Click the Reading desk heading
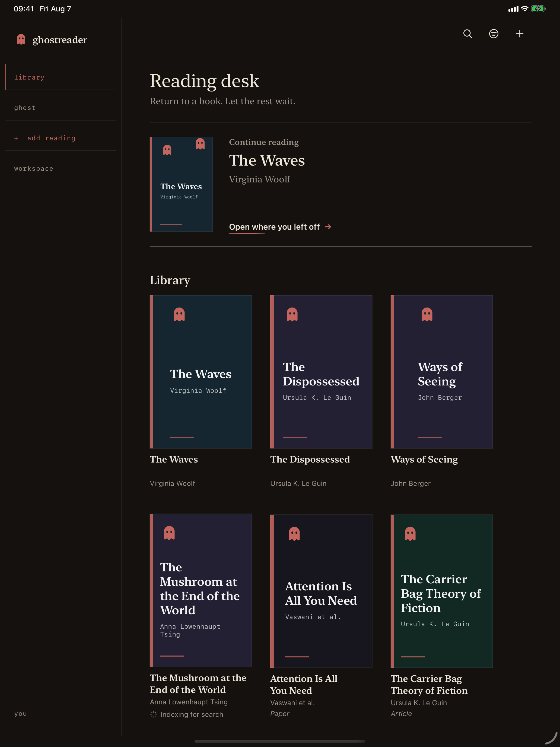The height and width of the screenshot is (747, 560). tap(204, 81)
